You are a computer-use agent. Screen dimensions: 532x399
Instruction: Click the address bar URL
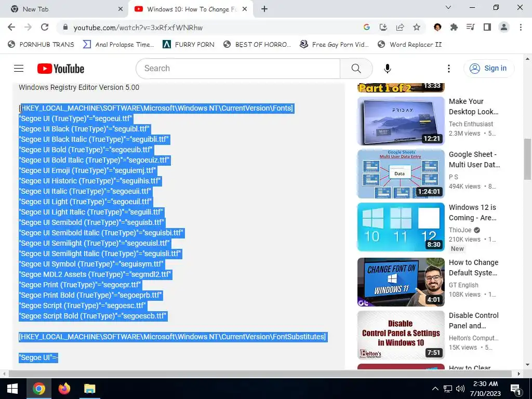click(138, 28)
